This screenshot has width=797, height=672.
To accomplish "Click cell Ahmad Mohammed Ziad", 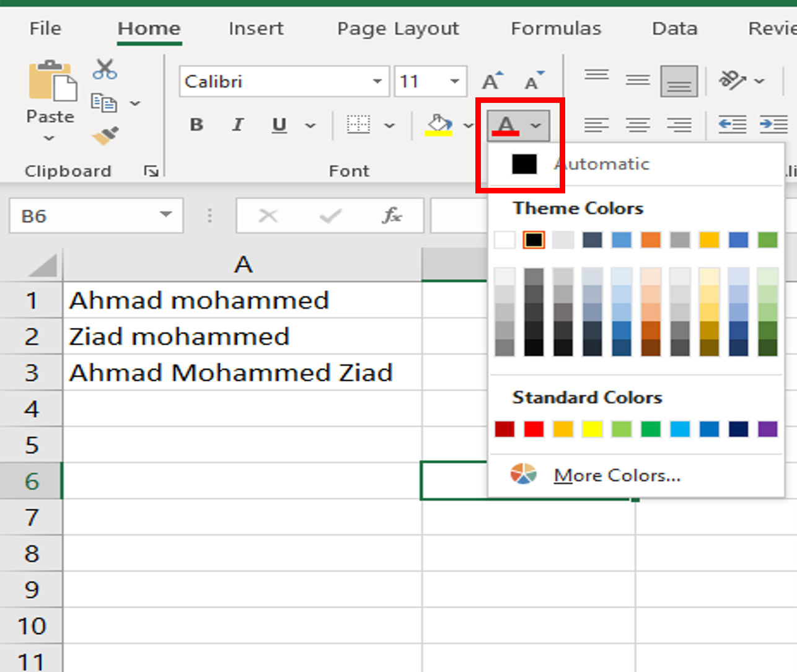I will click(x=242, y=373).
